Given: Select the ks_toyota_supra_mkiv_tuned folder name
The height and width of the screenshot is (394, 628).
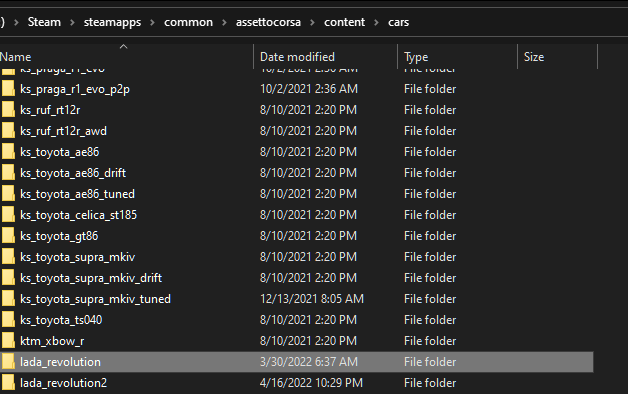Looking at the screenshot, I should point(95,299).
